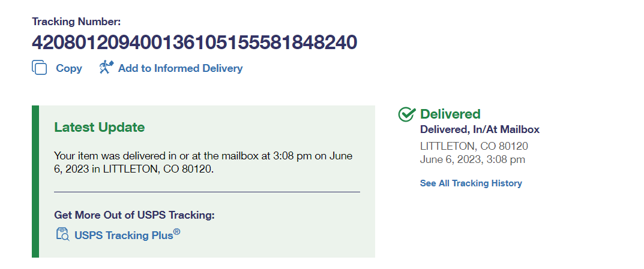Click the June 6, 2023, 3:08 pm timestamp

(x=472, y=159)
